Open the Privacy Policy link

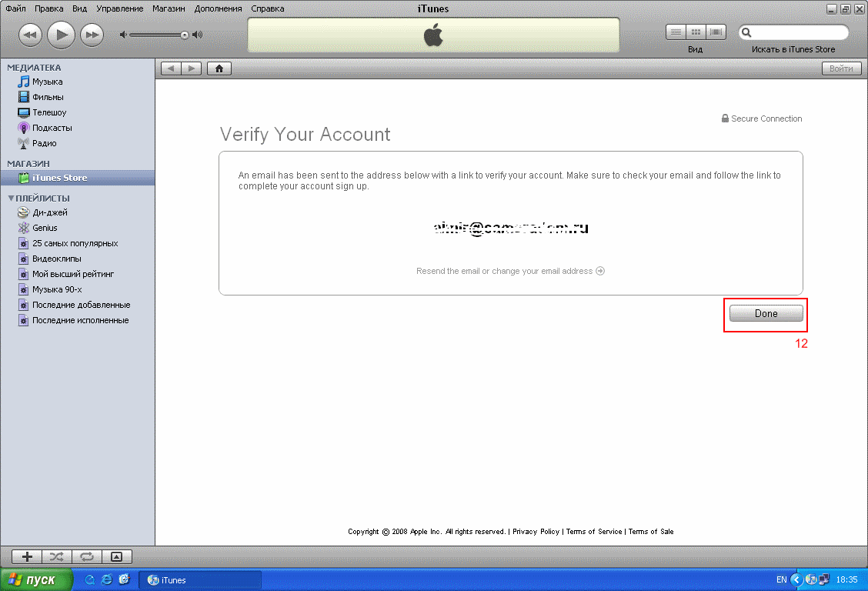(x=536, y=532)
